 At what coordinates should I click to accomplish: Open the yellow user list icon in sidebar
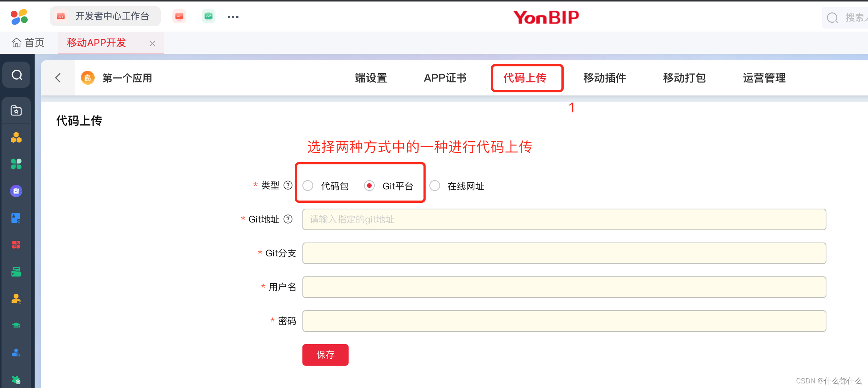point(16,299)
